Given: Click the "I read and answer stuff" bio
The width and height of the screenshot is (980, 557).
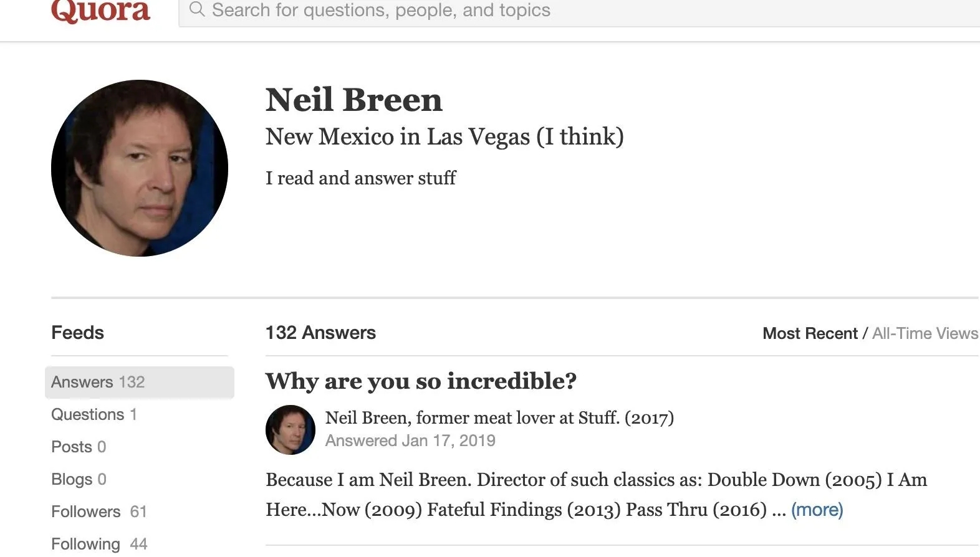Looking at the screenshot, I should (x=360, y=178).
